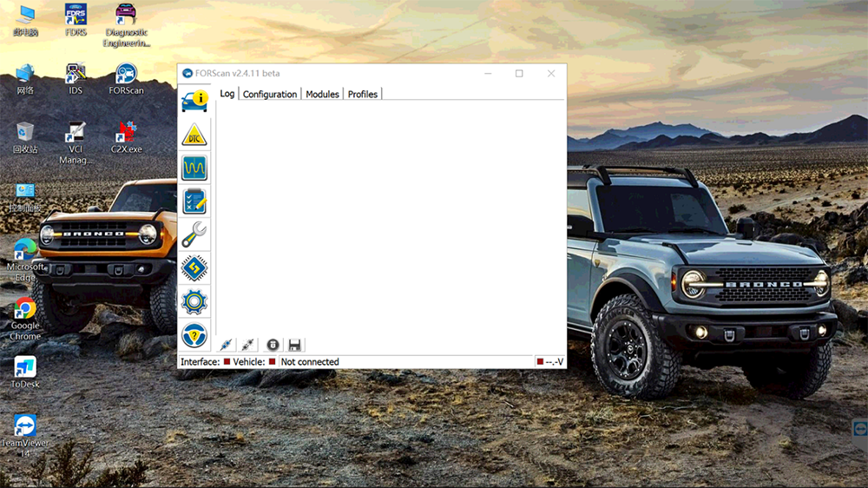Open the help steering wheel section
The image size is (868, 488).
(194, 335)
